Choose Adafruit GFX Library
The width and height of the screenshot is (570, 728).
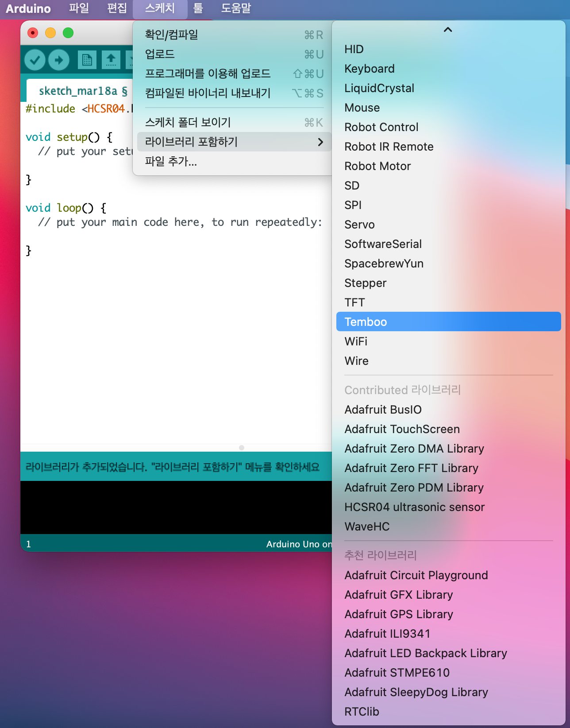[449, 595]
